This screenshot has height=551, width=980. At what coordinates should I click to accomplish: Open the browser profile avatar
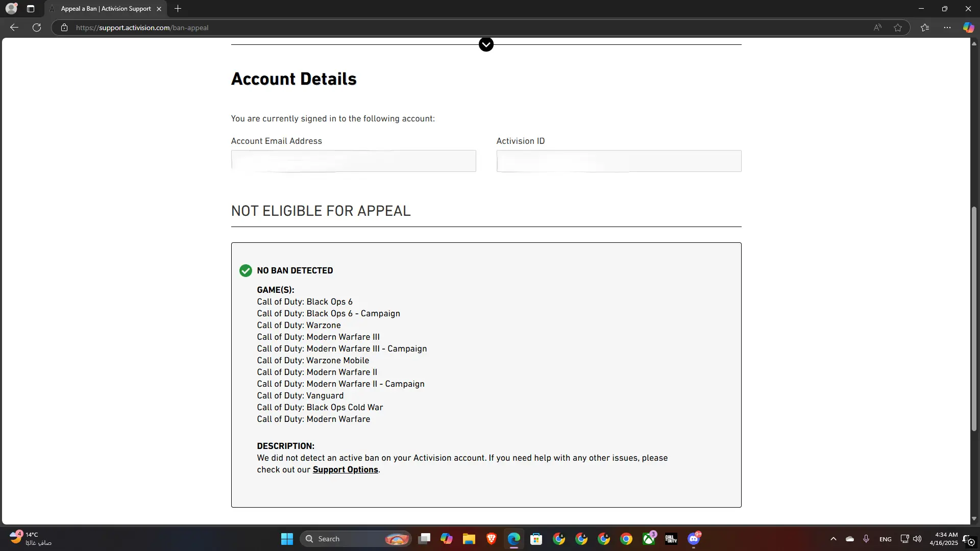11,9
